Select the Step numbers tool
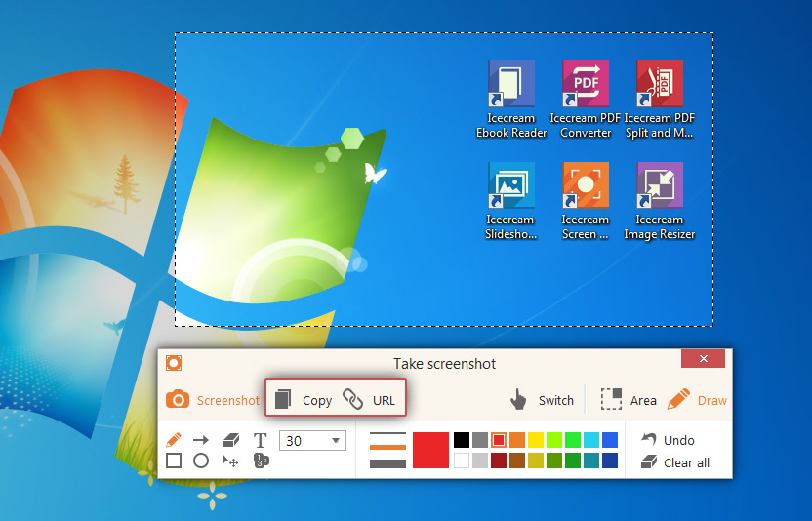Screen dimensions: 812x521 pos(261,461)
